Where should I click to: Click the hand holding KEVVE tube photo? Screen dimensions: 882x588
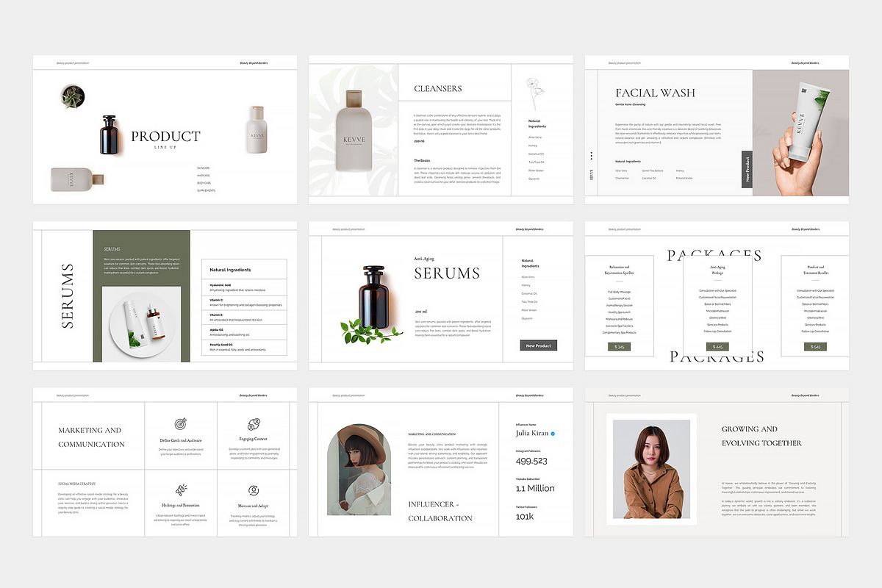(x=800, y=132)
